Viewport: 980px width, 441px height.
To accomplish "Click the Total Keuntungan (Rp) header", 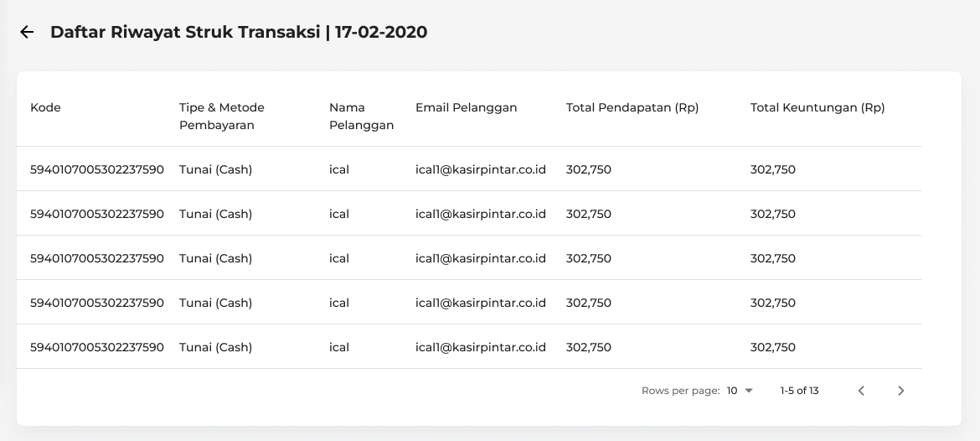I will [817, 107].
